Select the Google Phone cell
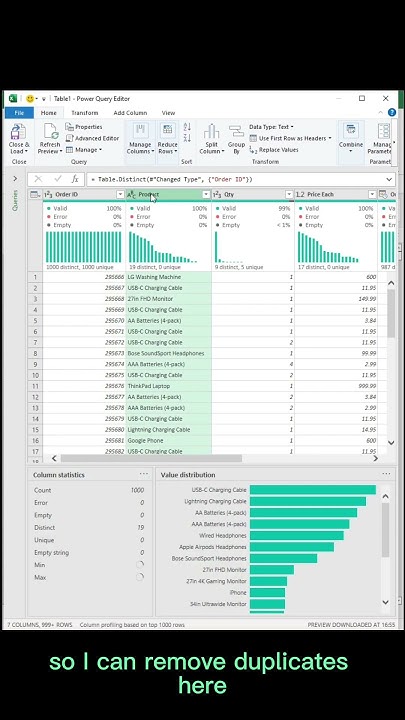405x720 pixels. 169,440
